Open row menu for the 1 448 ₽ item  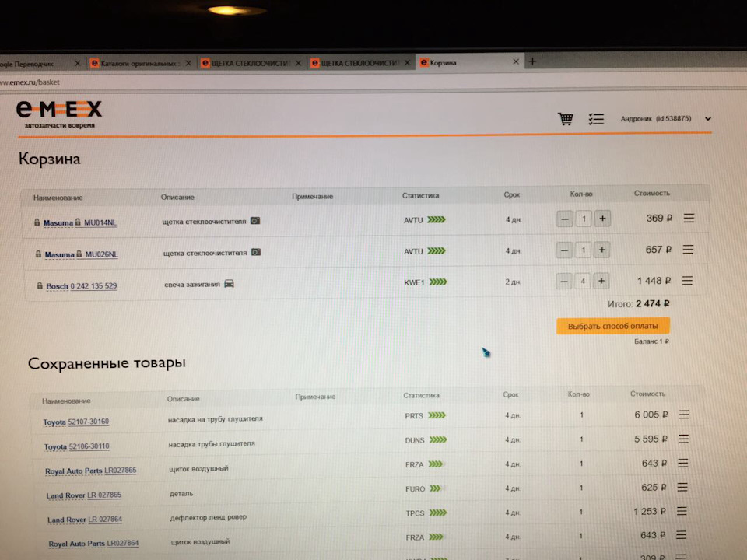click(x=687, y=281)
